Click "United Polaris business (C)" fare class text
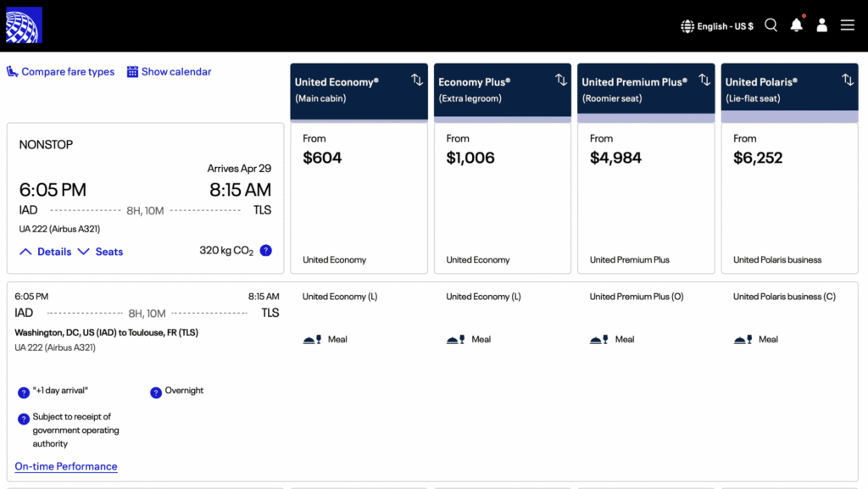The image size is (868, 489). coord(784,297)
